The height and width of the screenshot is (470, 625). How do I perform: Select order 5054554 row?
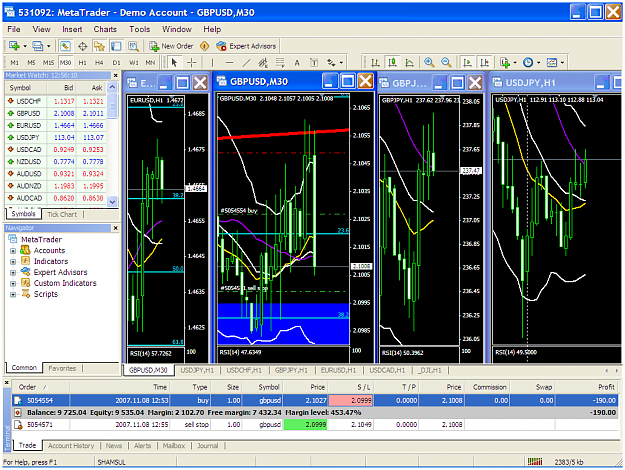tap(315, 400)
